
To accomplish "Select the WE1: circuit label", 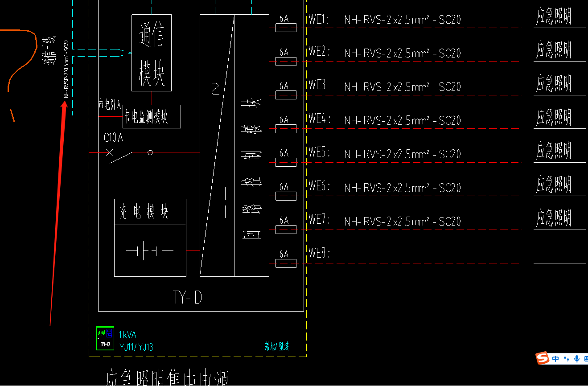I will (319, 19).
